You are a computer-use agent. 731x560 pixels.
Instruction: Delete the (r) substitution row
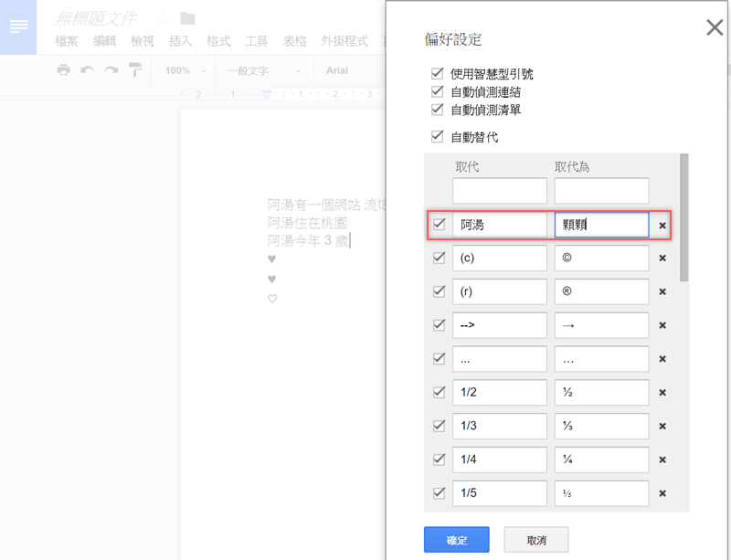pos(662,292)
